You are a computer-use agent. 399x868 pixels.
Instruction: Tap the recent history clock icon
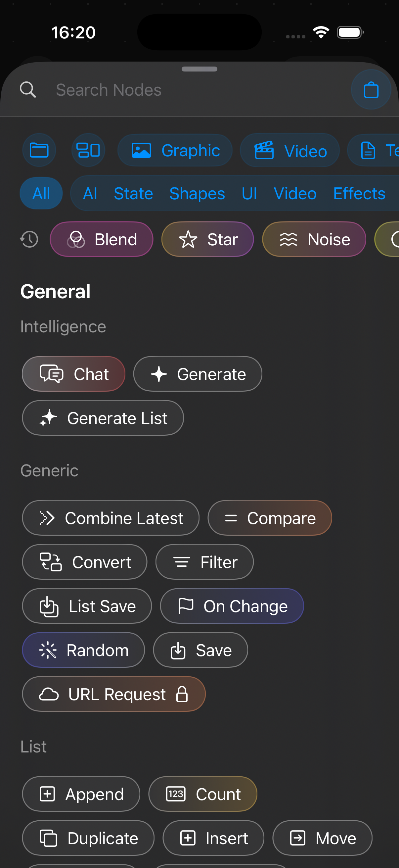(29, 239)
